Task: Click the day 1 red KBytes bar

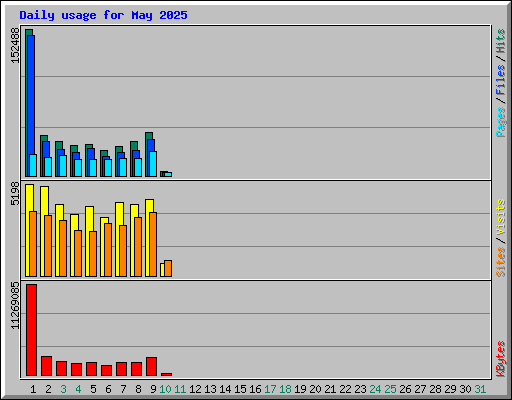Action: (x=31, y=330)
